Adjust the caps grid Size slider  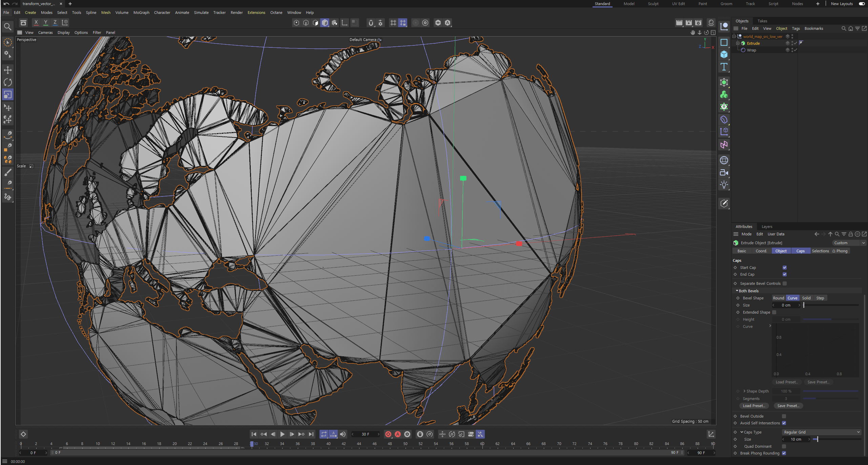click(837, 439)
